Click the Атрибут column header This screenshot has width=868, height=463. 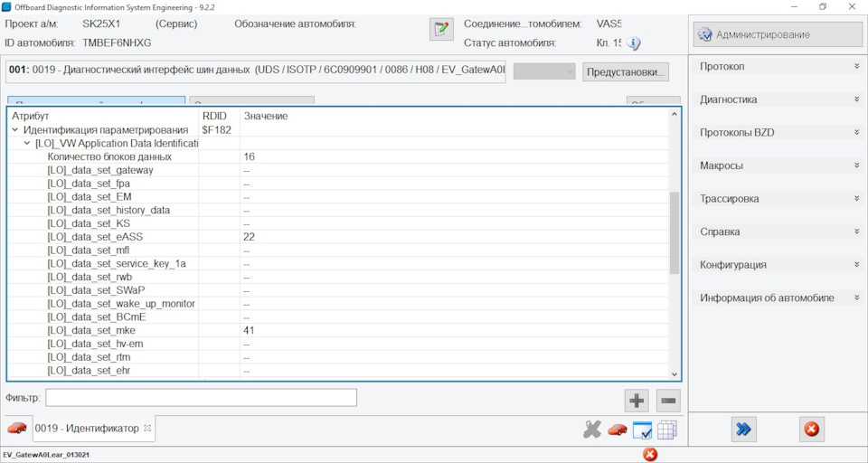[31, 117]
